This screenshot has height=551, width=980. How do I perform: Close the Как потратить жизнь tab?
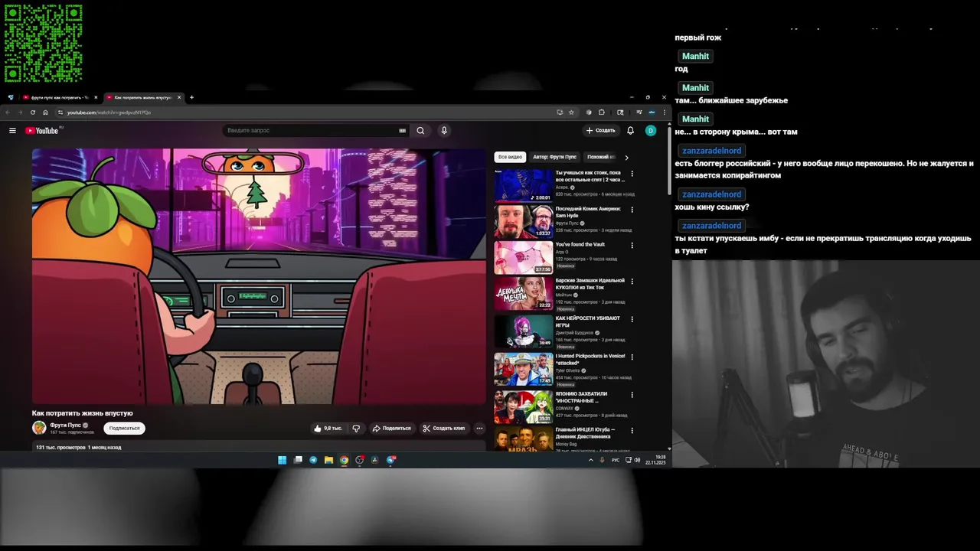click(x=179, y=97)
